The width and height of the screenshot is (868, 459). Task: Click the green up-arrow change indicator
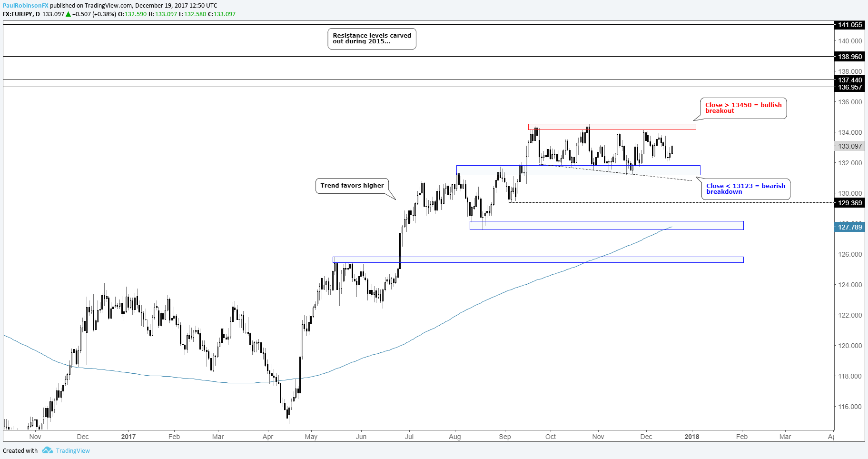(68, 14)
